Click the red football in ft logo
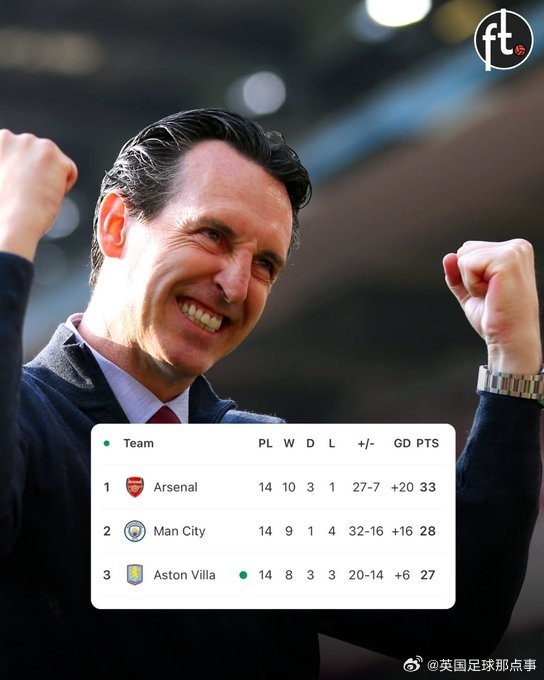544x680 pixels. [x=520, y=50]
